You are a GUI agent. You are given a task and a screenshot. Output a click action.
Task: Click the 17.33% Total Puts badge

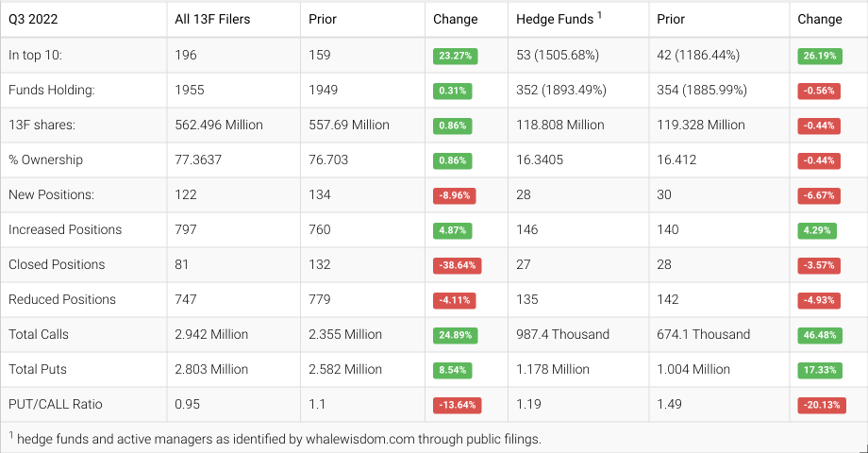(x=818, y=370)
